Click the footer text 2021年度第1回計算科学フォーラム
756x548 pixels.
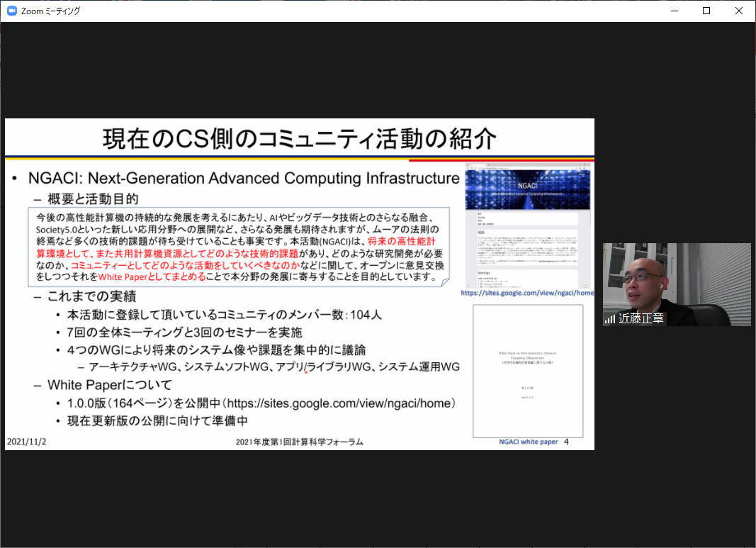300,442
